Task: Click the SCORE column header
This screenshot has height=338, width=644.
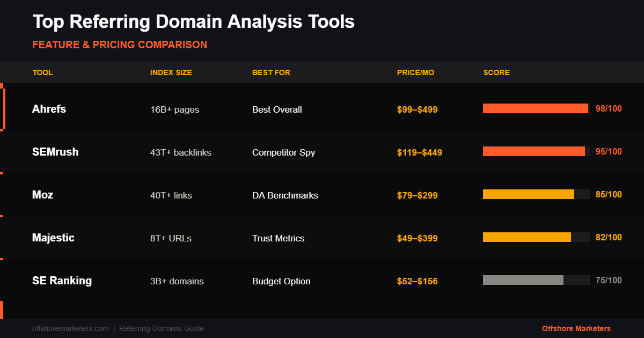Action: pos(496,72)
